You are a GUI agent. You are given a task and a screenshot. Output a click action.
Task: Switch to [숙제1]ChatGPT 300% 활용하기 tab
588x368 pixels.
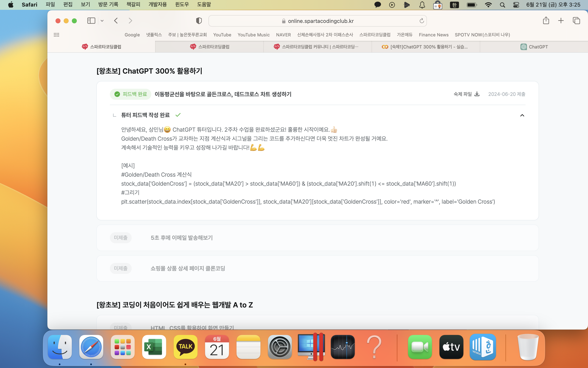point(426,47)
